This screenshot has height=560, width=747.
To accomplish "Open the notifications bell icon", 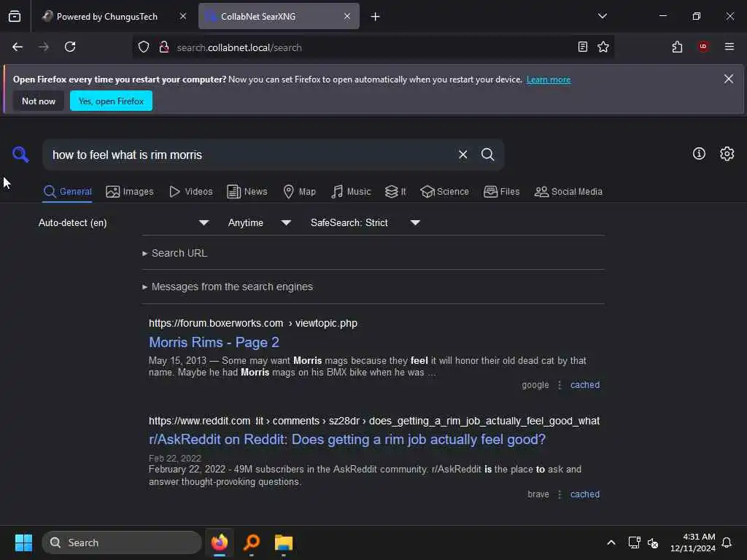I will coord(727,542).
